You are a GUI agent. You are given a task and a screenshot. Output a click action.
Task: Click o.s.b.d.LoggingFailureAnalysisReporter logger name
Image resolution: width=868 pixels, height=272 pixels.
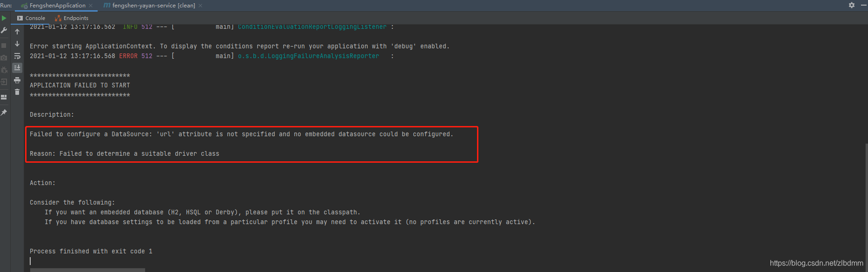(x=308, y=56)
